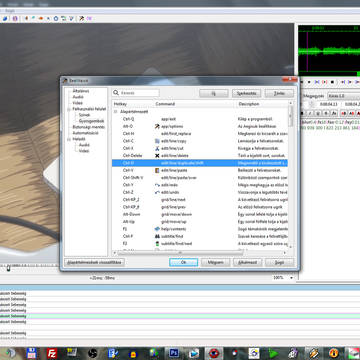Image resolution: width=360 pixels, height=360 pixels.
Task: Select the edit/undo arrow icon
Action: click(x=157, y=192)
